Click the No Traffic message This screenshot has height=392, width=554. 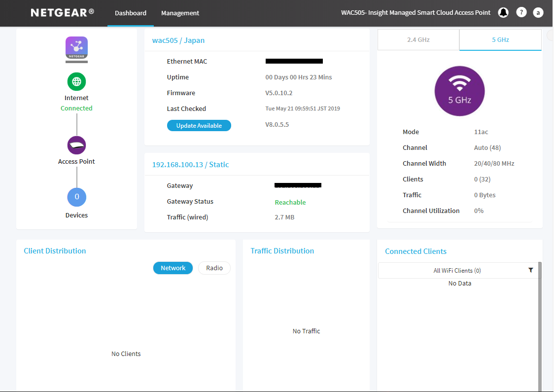coord(306,331)
